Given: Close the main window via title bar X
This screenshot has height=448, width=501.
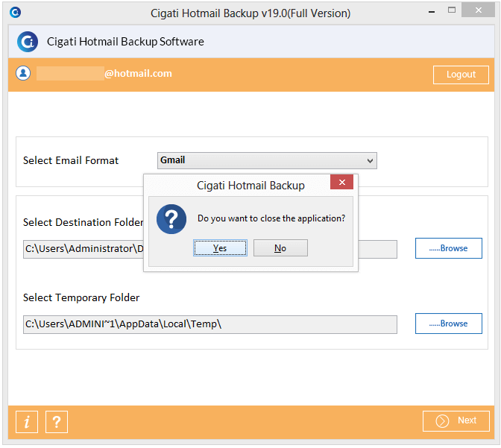Looking at the screenshot, I should tap(479, 10).
